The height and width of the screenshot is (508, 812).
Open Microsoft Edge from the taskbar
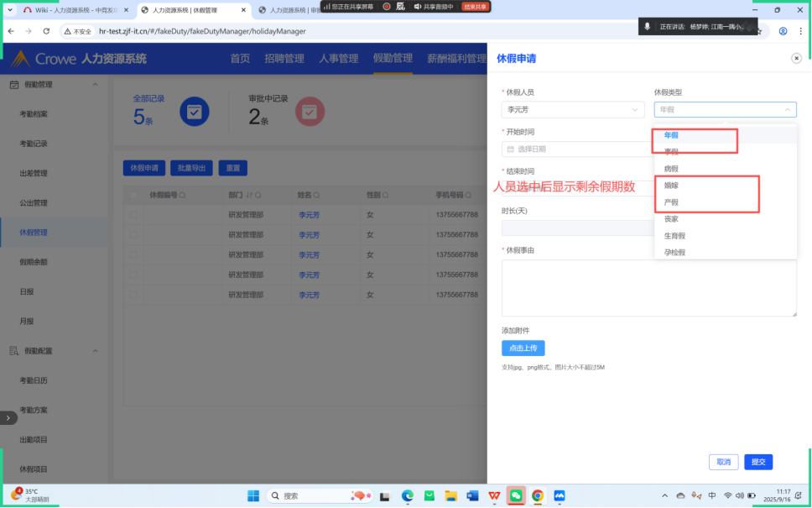408,496
